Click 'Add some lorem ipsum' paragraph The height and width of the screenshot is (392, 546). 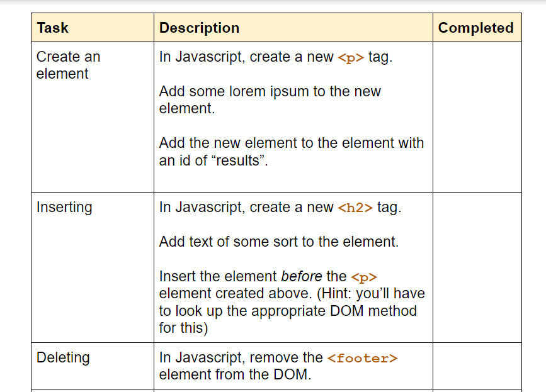click(270, 100)
